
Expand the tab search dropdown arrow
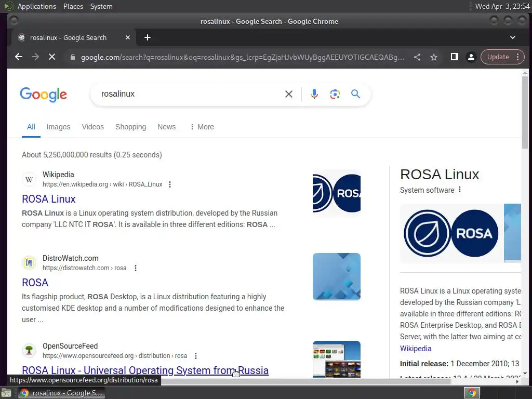click(513, 37)
